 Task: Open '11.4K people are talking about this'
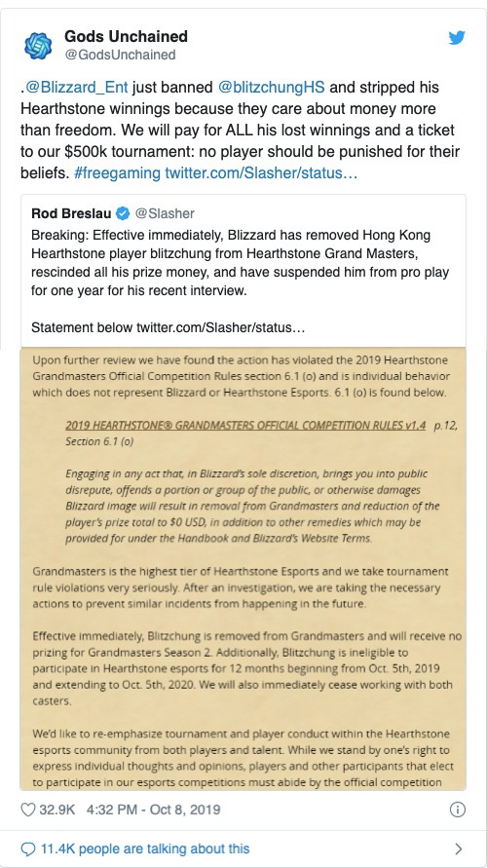[x=145, y=849]
